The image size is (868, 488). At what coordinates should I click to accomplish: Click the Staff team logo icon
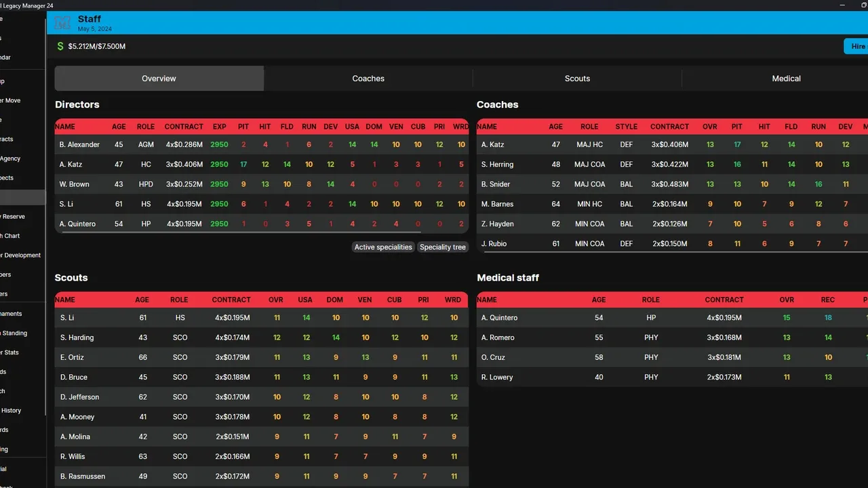[62, 22]
